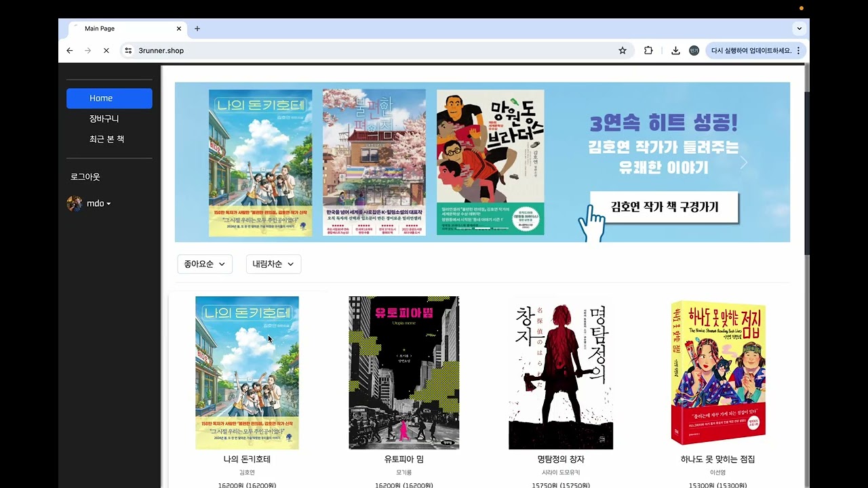The height and width of the screenshot is (488, 868).
Task: Open the tab search dropdown arrow
Action: point(799,28)
